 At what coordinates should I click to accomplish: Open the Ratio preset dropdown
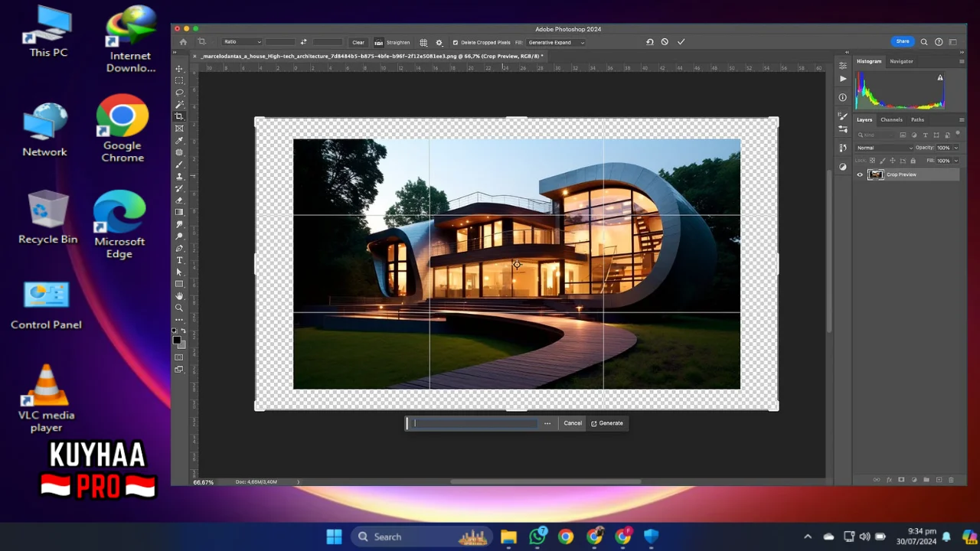[242, 42]
